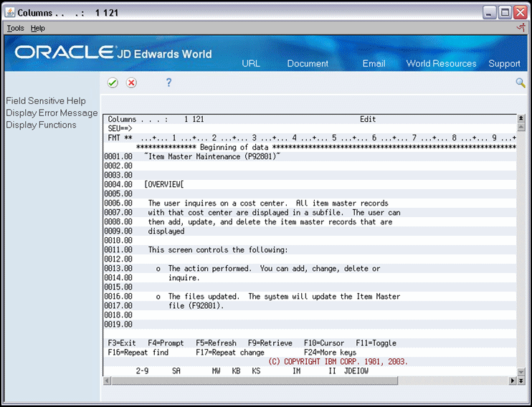Click blank line number 0019.00
Viewport: 532px width, 407px height.
(x=118, y=325)
